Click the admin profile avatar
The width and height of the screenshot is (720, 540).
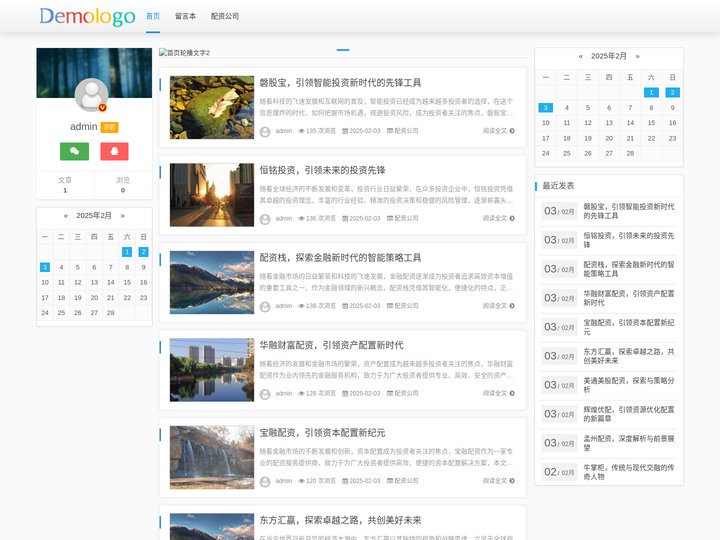click(91, 95)
